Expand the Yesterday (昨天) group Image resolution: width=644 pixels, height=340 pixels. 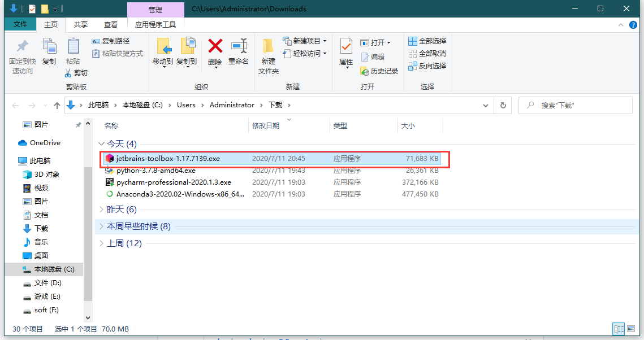[x=101, y=210]
